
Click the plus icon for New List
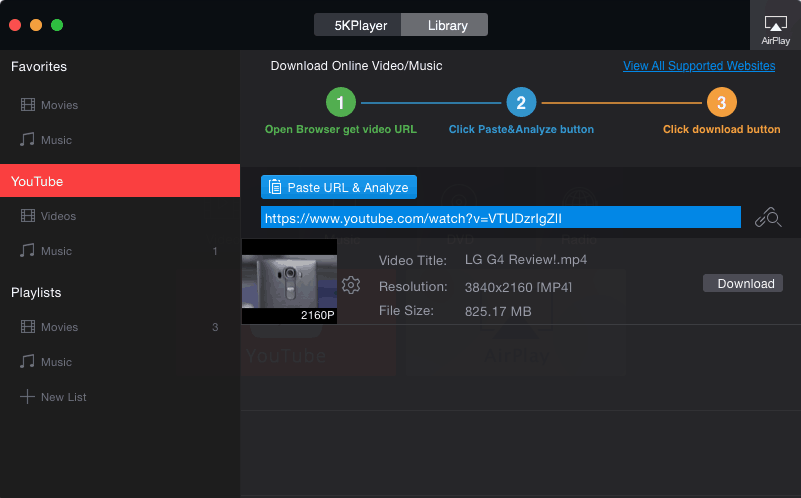27,397
